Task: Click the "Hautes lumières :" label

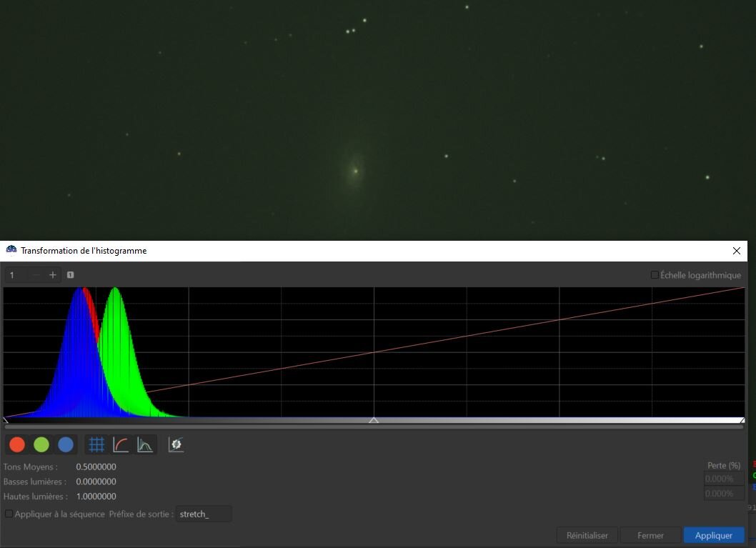Action: point(35,497)
